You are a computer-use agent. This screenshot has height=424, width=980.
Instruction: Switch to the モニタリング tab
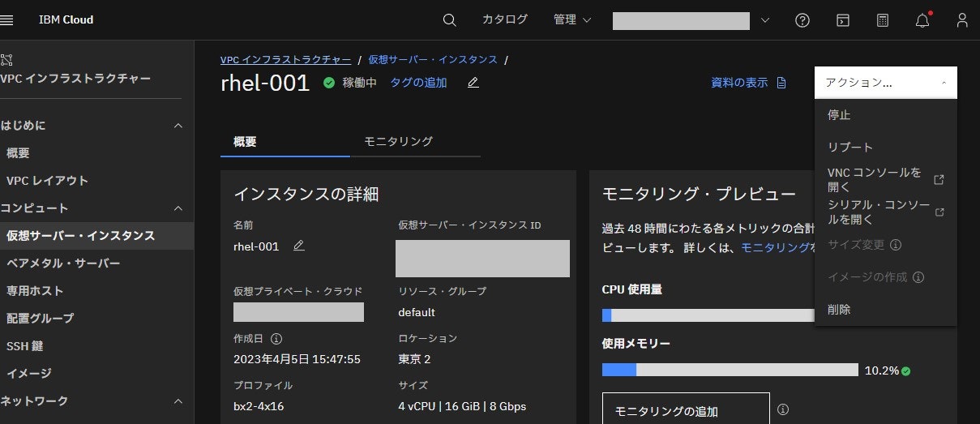[x=416, y=141]
